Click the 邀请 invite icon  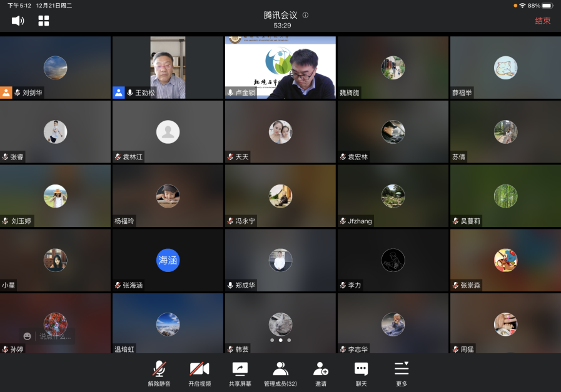click(x=321, y=373)
